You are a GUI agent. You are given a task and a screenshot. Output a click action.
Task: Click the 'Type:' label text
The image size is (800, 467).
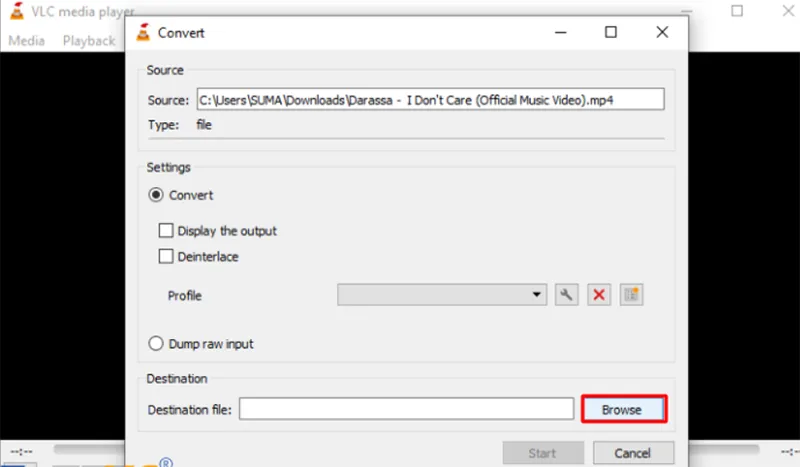(x=163, y=125)
